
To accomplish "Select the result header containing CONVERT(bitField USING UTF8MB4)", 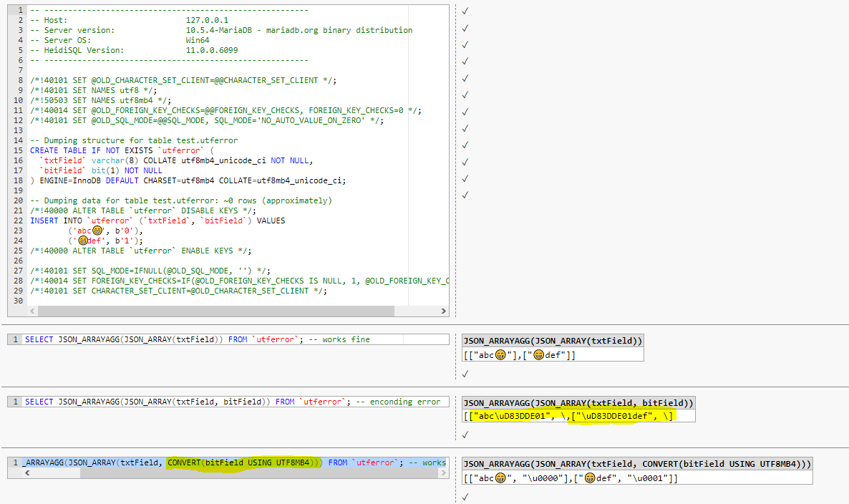I will point(637,464).
